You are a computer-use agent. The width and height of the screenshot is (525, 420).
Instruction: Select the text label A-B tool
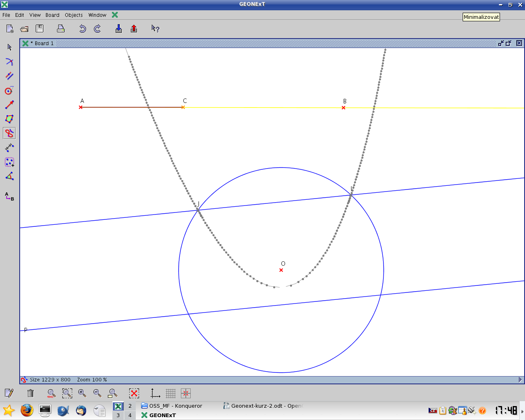click(x=9, y=196)
